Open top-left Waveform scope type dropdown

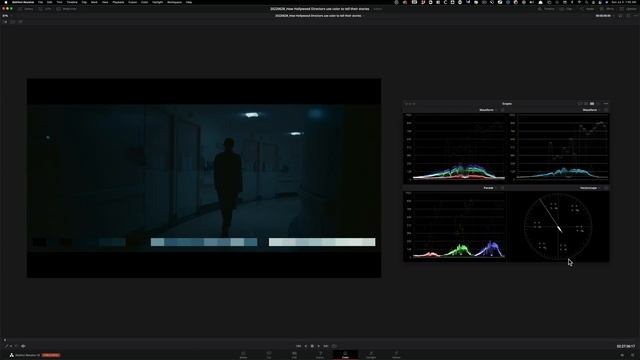click(x=488, y=110)
